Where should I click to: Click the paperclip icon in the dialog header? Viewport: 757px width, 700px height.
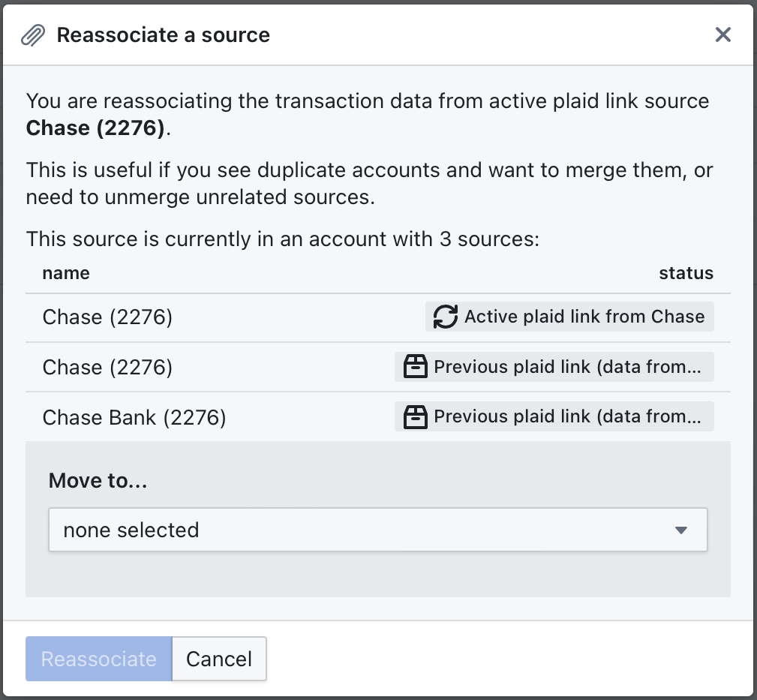pyautogui.click(x=32, y=35)
